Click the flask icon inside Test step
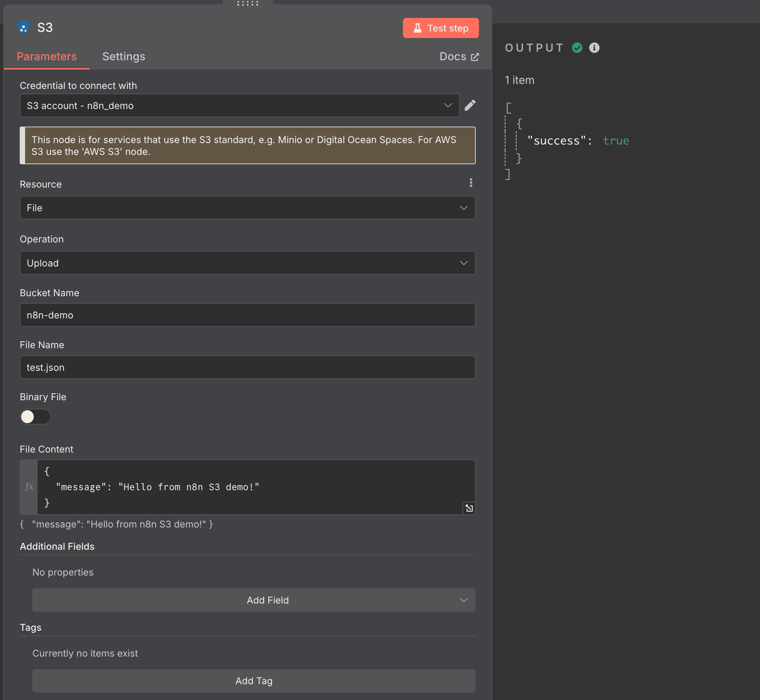 (417, 28)
